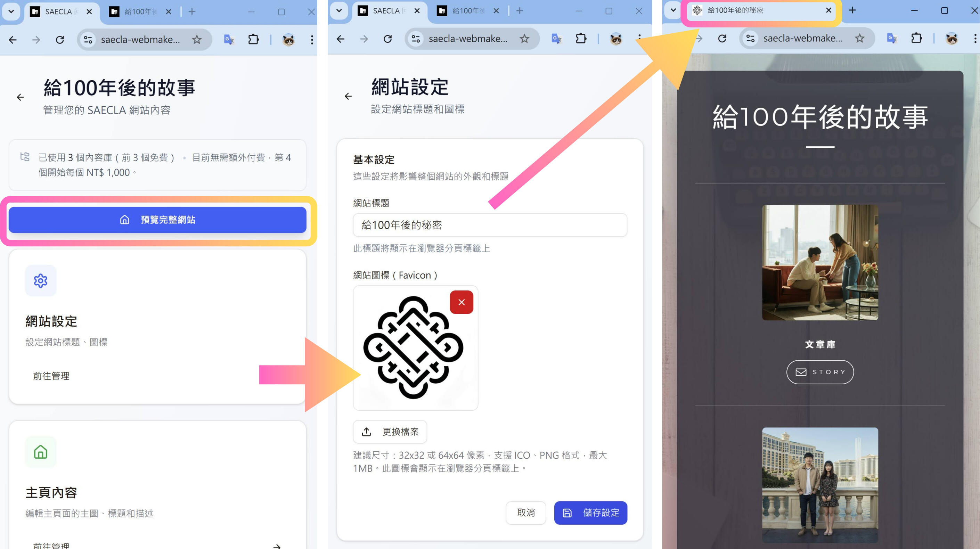
Task: Click the 前往管理 link under site settings
Action: tap(51, 376)
